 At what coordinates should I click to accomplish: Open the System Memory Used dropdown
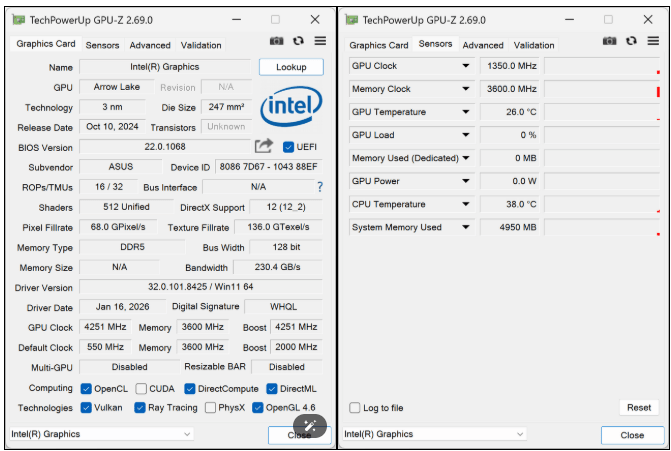[466, 228]
